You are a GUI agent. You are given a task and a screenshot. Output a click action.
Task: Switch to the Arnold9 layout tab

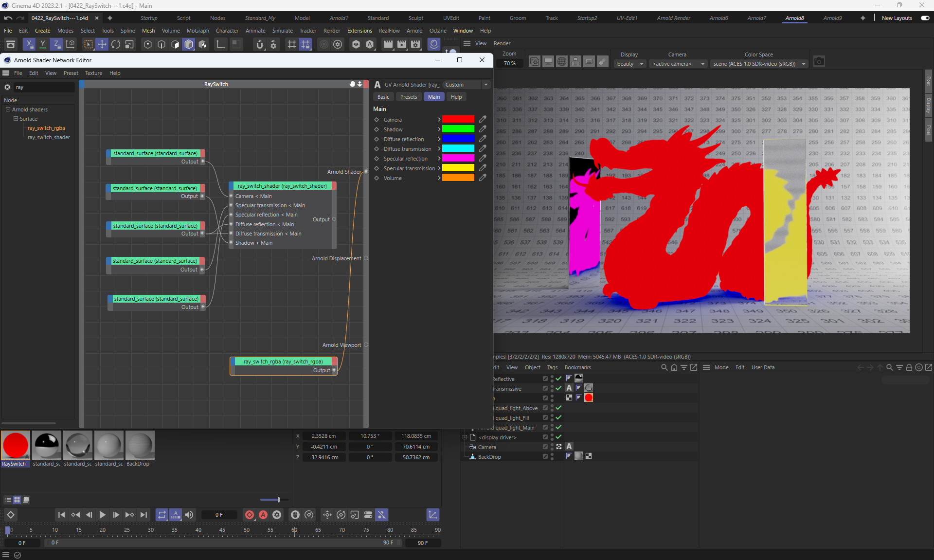[832, 18]
